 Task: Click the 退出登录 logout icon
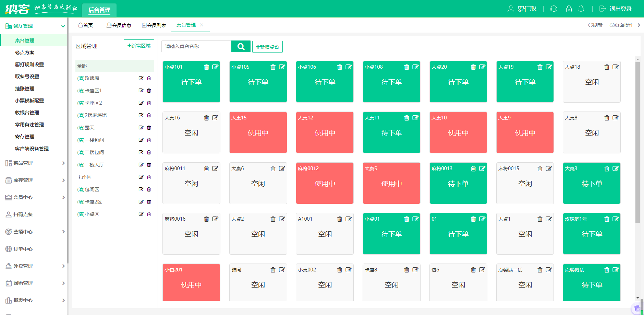(x=603, y=9)
